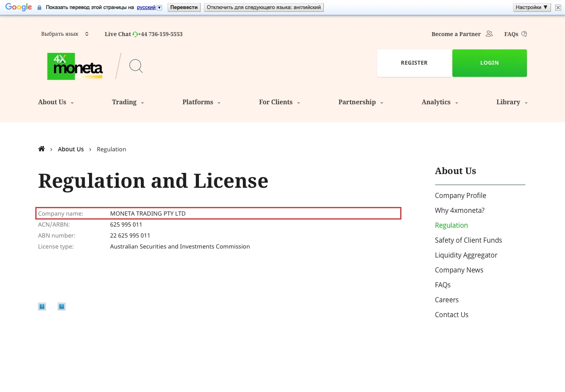The width and height of the screenshot is (565, 392).
Task: Click the Live Chat headset icon
Action: coord(135,34)
